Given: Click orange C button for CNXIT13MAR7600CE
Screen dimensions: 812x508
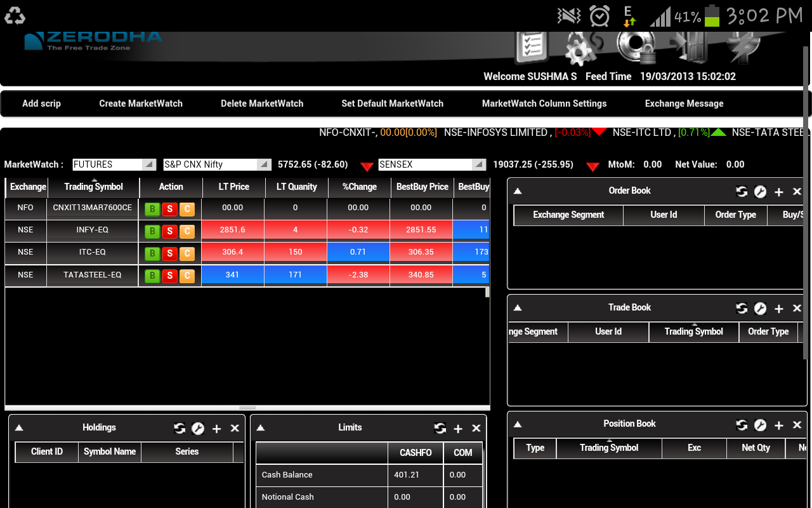Looking at the screenshot, I should tap(187, 209).
